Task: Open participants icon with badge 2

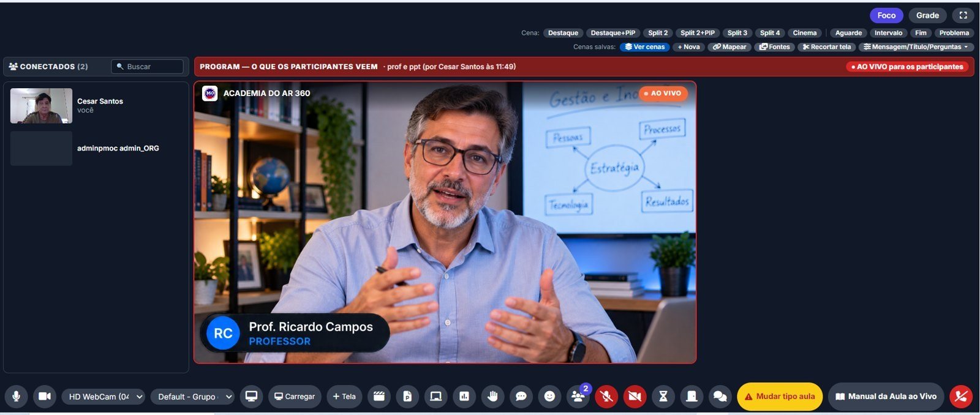Action: [x=578, y=397]
